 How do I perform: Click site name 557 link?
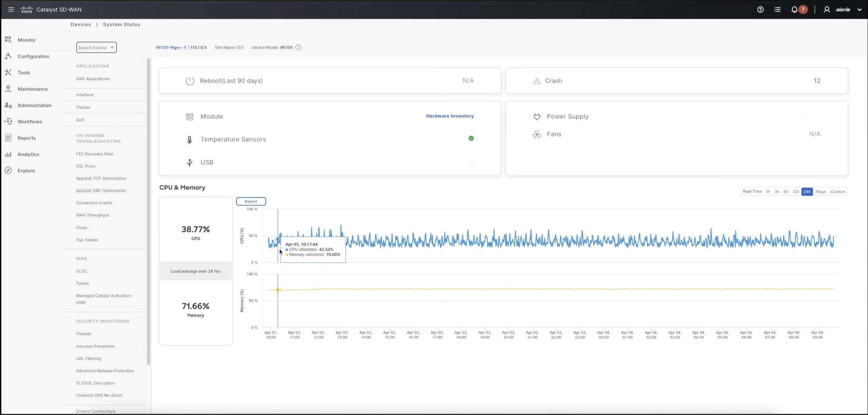(239, 47)
